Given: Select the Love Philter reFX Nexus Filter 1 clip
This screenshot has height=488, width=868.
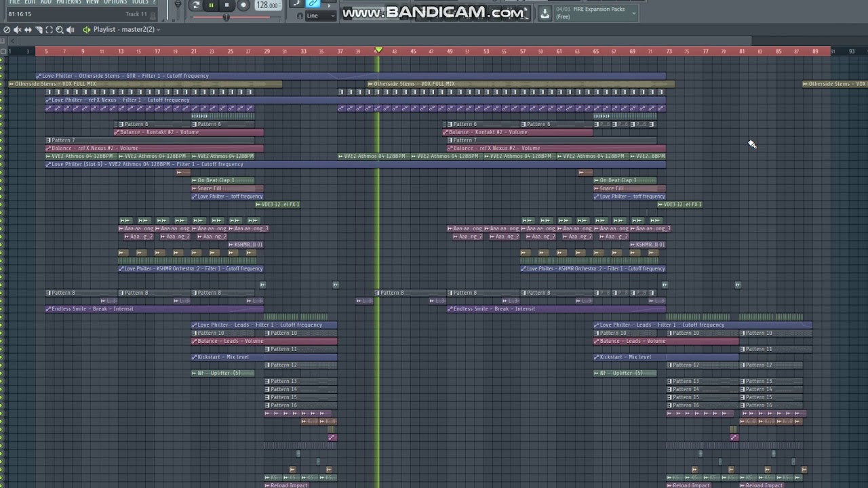Looking at the screenshot, I should [355, 100].
